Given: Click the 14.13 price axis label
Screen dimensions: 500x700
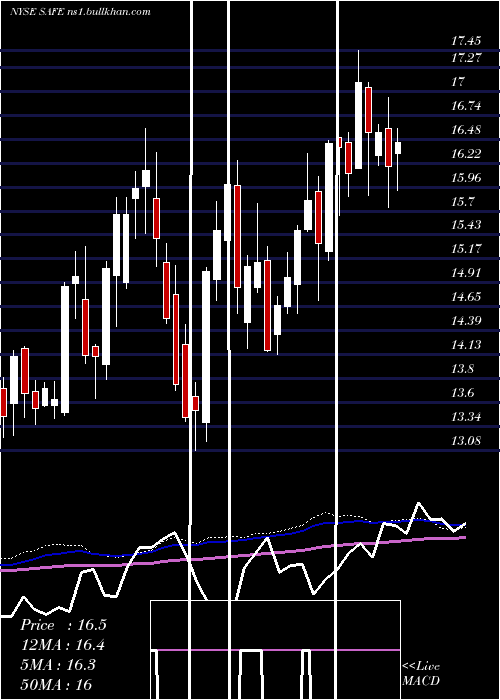Looking at the screenshot, I should click(x=466, y=345).
